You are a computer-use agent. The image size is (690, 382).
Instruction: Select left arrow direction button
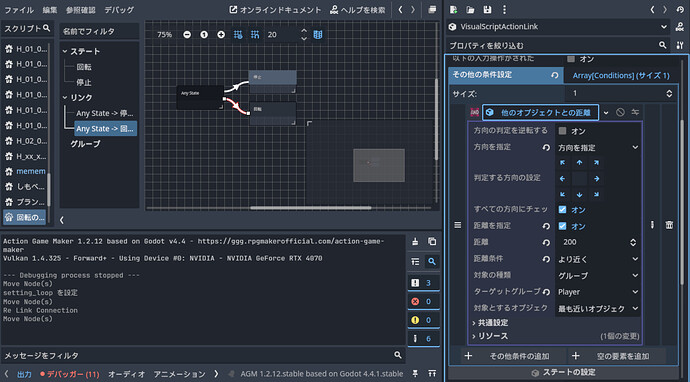click(562, 179)
